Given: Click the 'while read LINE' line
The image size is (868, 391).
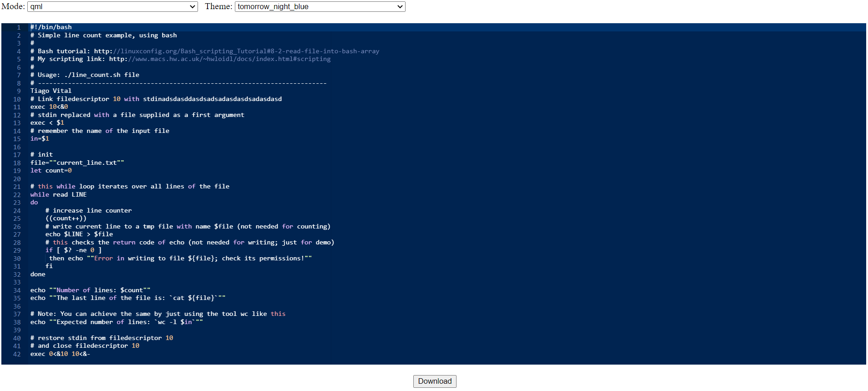Looking at the screenshot, I should pyautogui.click(x=58, y=194).
